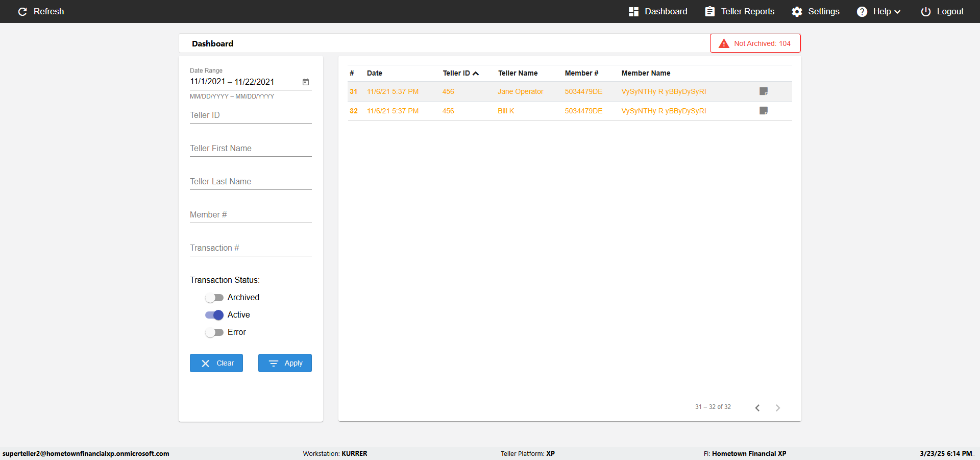The width and height of the screenshot is (980, 460).
Task: Click the Refresh icon in top bar
Action: click(22, 11)
